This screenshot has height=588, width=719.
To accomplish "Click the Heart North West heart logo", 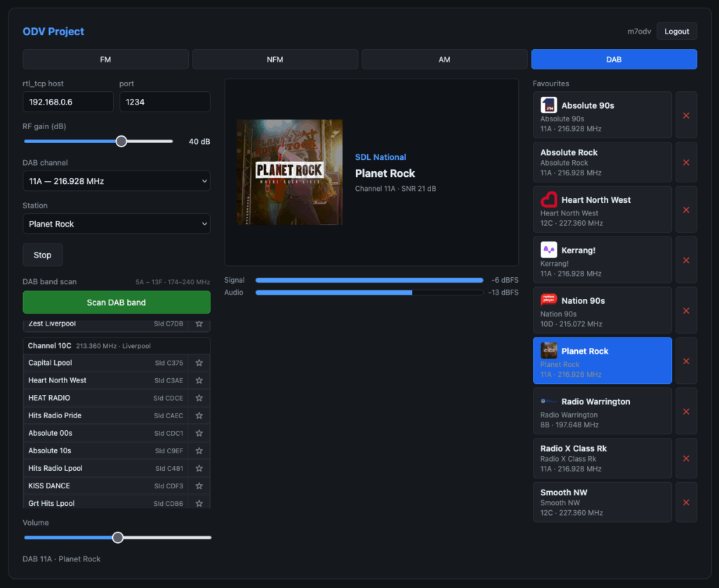I will tap(548, 199).
